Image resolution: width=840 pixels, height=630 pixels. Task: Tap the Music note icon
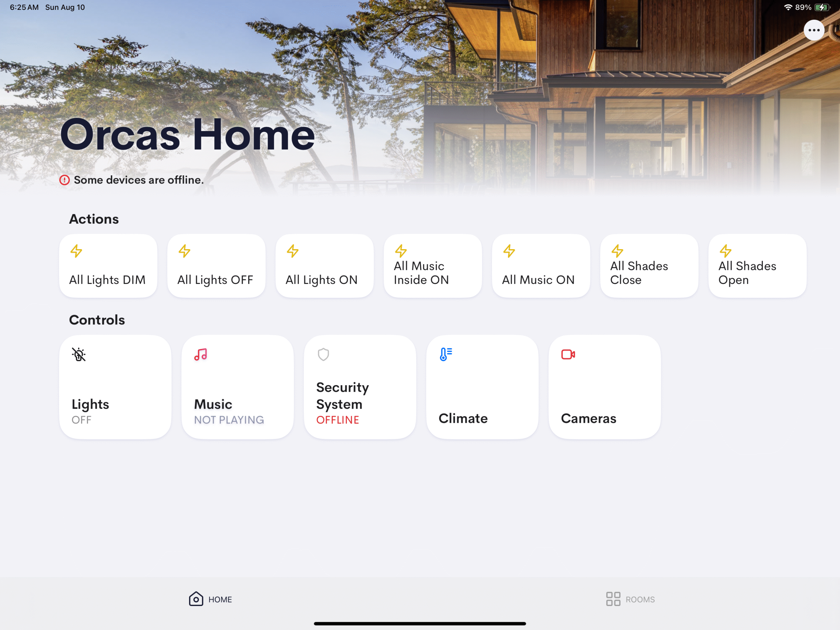tap(200, 354)
